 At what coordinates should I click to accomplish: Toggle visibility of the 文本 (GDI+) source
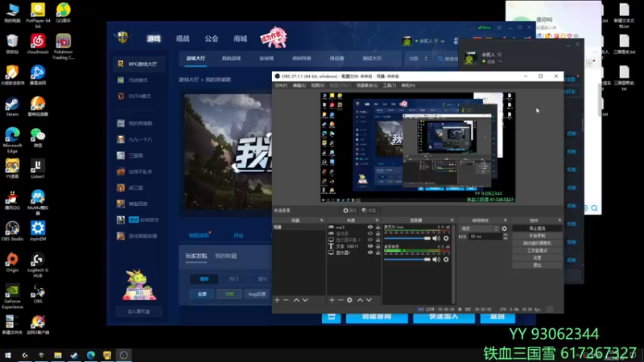370,246
